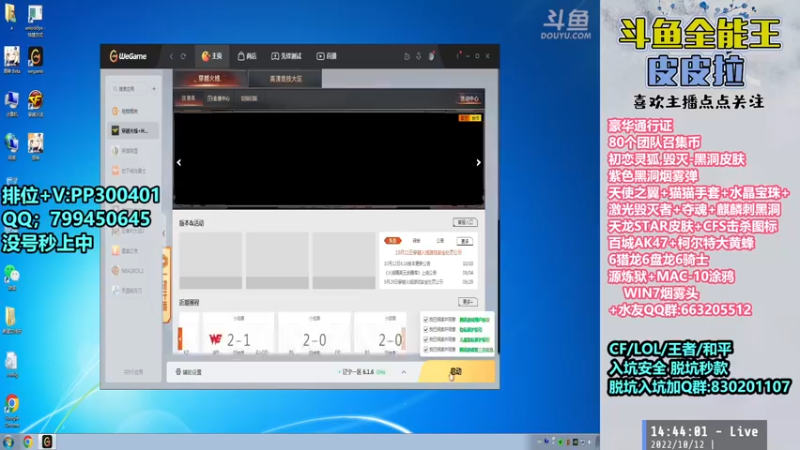Open the red highlighted news headline
Screen dimensions: 800x450
(429, 252)
